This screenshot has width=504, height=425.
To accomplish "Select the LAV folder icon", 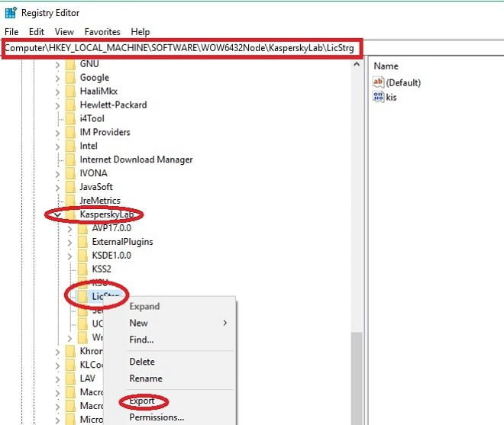I will point(71,378).
